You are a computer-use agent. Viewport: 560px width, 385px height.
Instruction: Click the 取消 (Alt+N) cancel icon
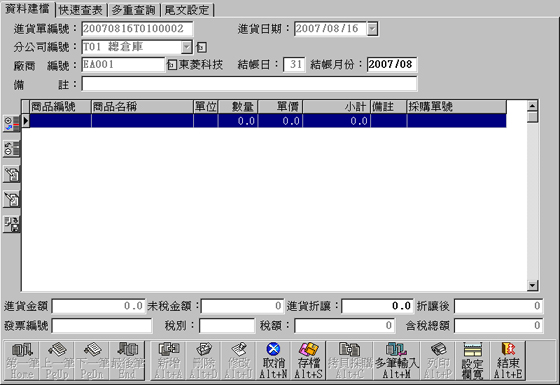[273, 360]
